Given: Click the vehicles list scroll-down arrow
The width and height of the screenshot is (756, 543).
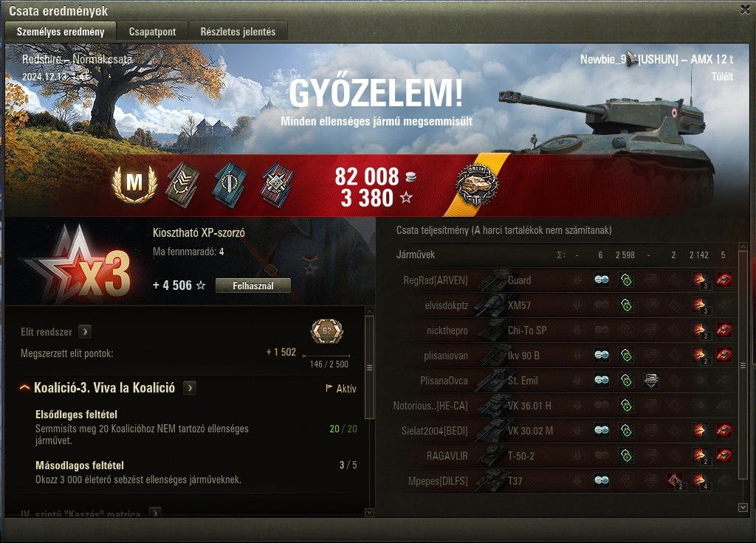Looking at the screenshot, I should pyautogui.click(x=743, y=508).
